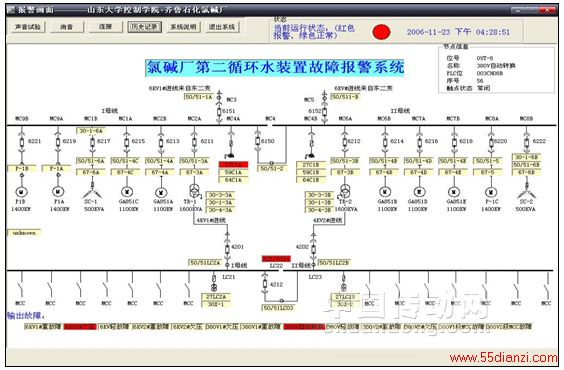
Task: Click the GA851C motor symbol
Action: point(127,192)
